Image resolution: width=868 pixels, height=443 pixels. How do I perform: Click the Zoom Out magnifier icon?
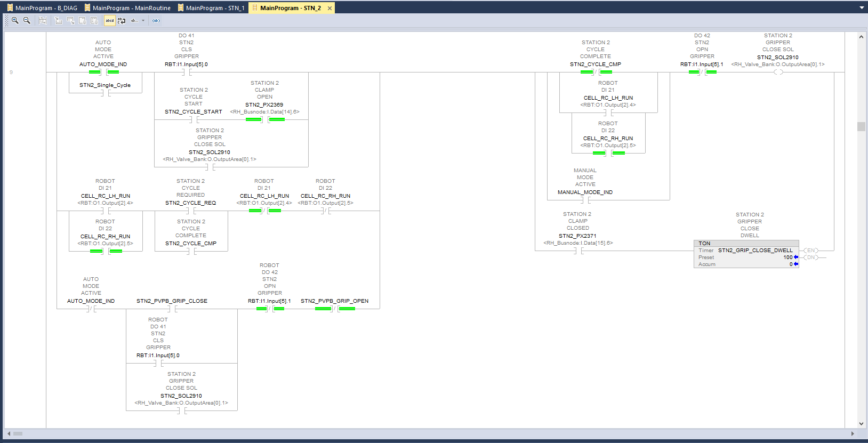coord(27,20)
